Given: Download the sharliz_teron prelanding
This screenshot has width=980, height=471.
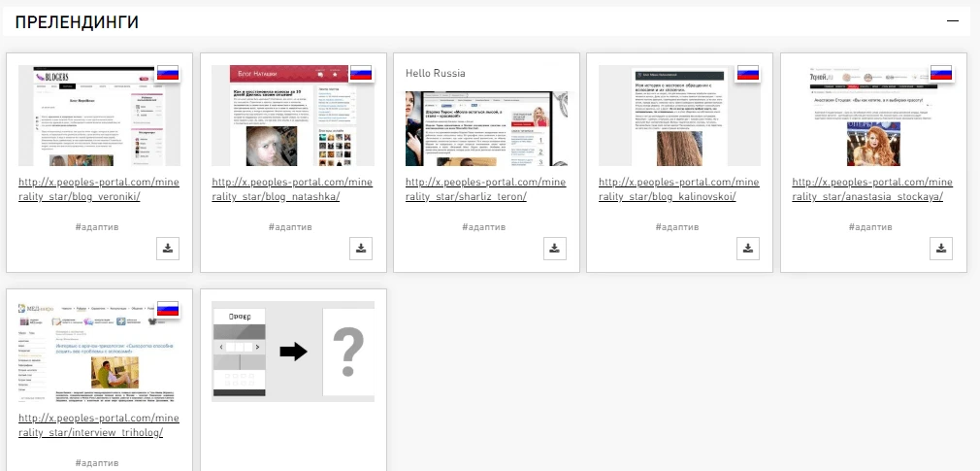Looking at the screenshot, I should [554, 249].
